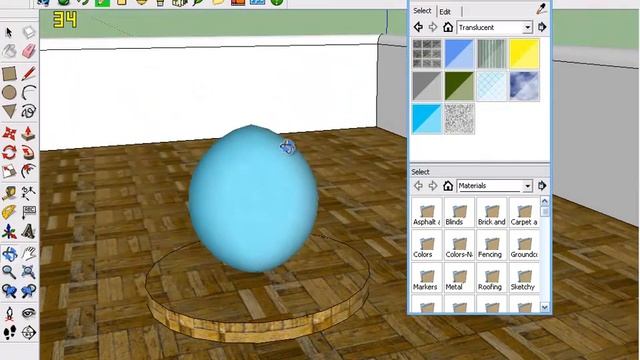The width and height of the screenshot is (640, 360).
Task: Select the pink Eraser tool
Action: (x=28, y=51)
